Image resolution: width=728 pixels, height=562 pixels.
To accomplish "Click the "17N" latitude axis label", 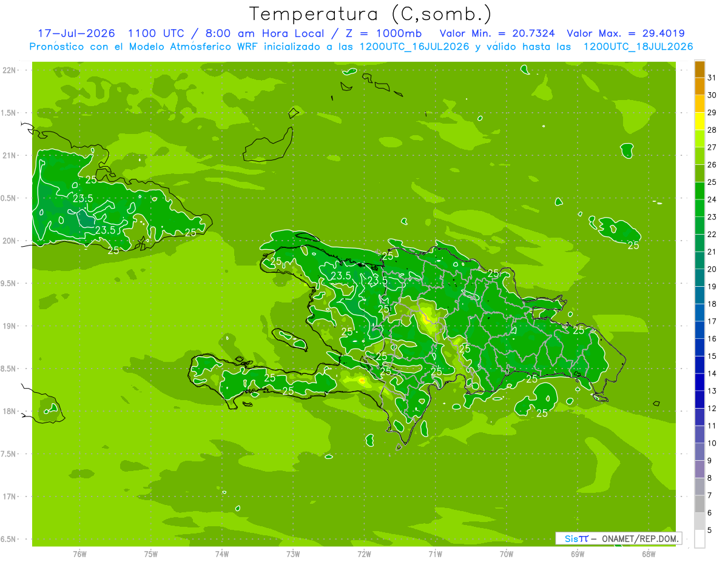I will 8,497.
